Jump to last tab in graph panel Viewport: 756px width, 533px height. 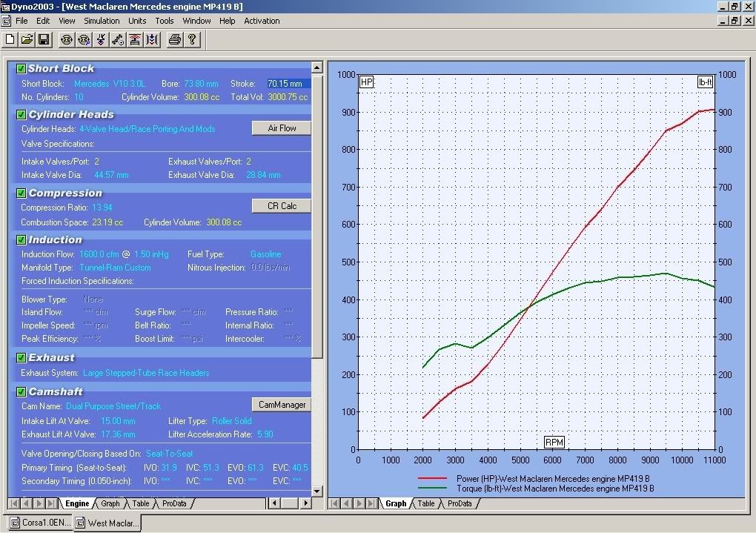coord(371,503)
